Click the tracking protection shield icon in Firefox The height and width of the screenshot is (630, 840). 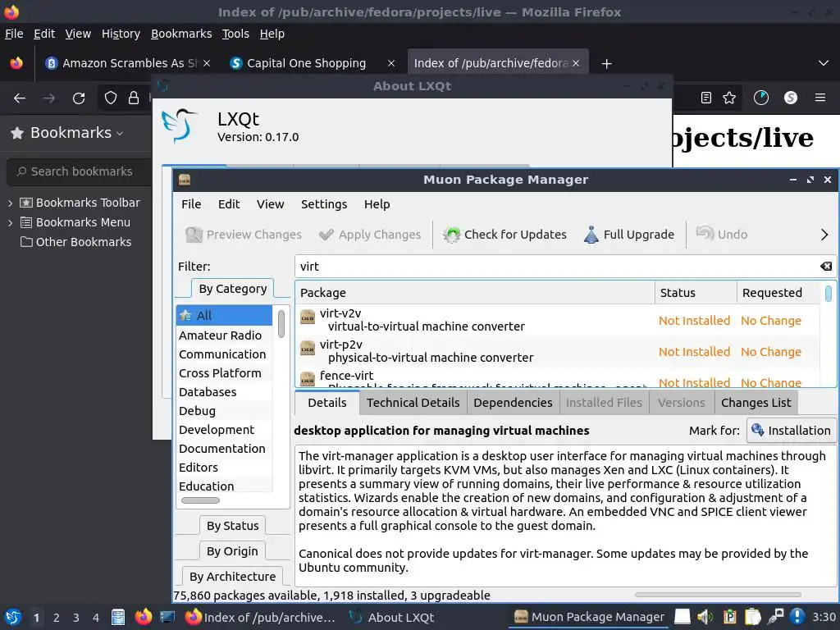point(111,98)
